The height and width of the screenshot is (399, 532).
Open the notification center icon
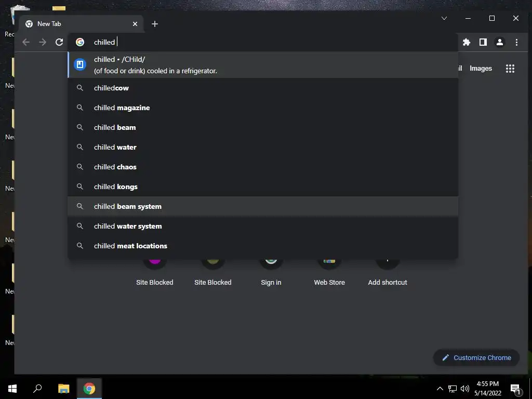(515, 389)
